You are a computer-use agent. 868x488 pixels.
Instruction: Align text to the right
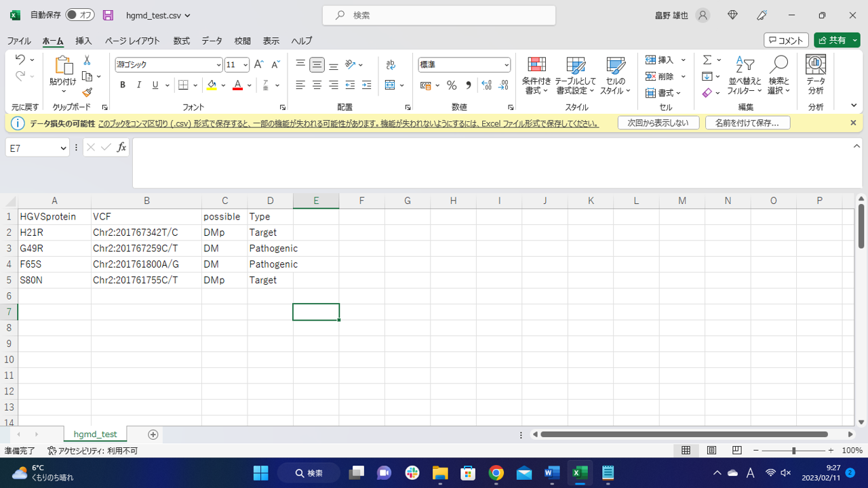click(334, 85)
